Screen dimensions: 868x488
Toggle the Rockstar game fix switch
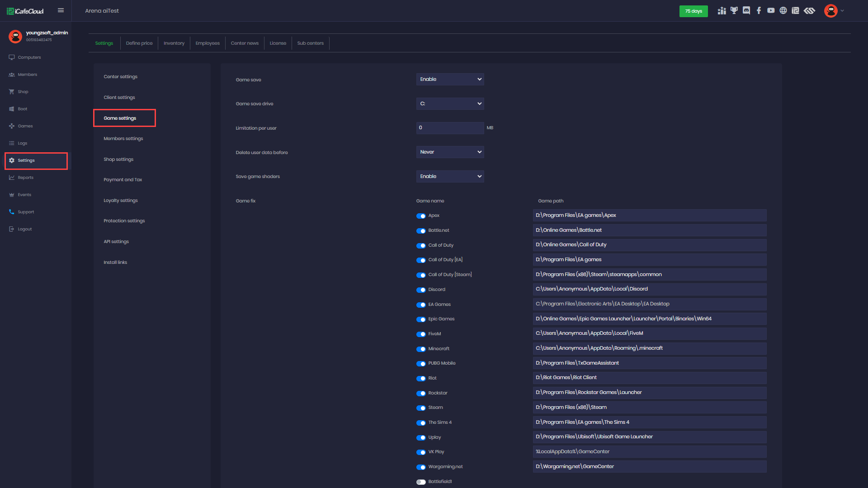tap(421, 394)
